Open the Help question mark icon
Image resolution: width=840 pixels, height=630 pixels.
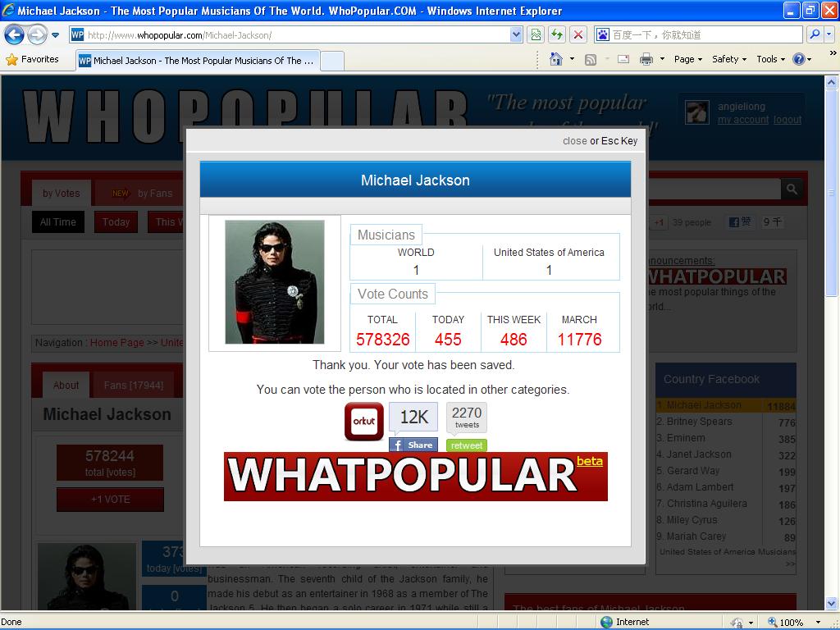pos(798,59)
